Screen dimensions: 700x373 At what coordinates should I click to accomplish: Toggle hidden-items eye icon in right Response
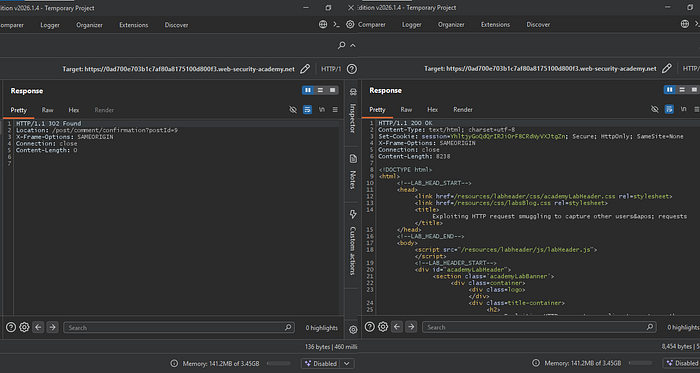coord(654,109)
